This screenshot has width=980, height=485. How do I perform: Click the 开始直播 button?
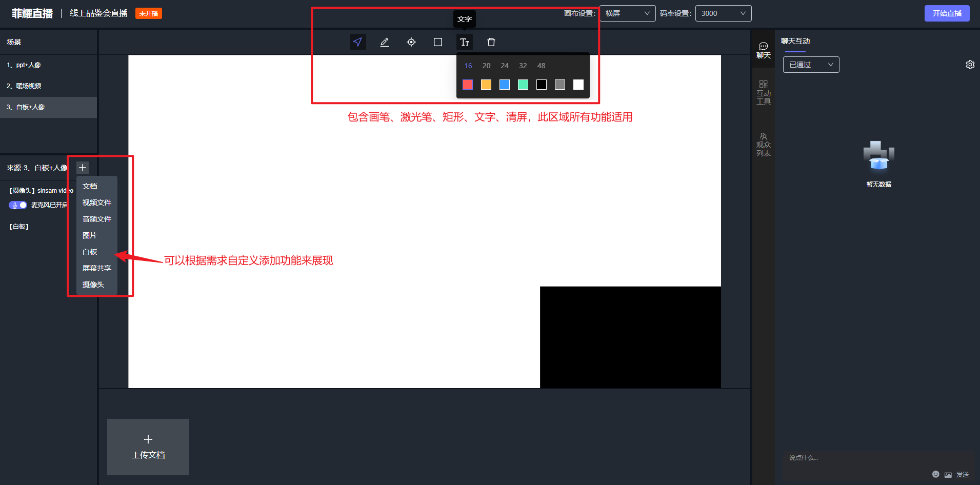[x=947, y=13]
